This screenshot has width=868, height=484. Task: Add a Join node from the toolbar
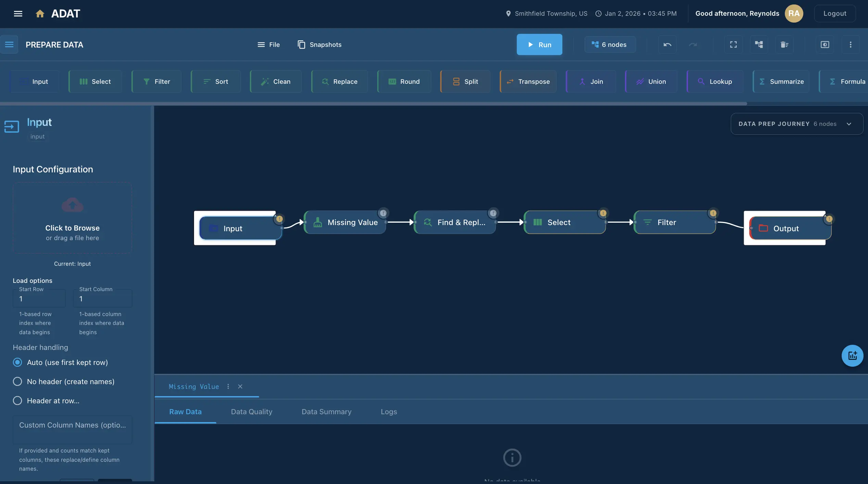(x=591, y=81)
